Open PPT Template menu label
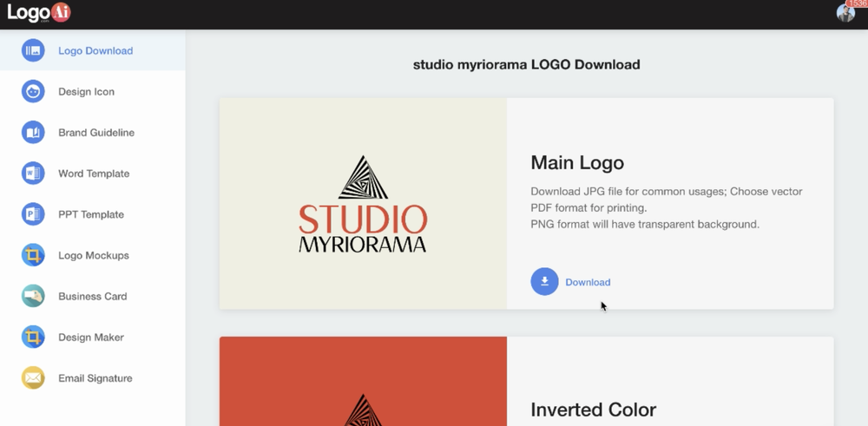868x426 pixels. [91, 214]
